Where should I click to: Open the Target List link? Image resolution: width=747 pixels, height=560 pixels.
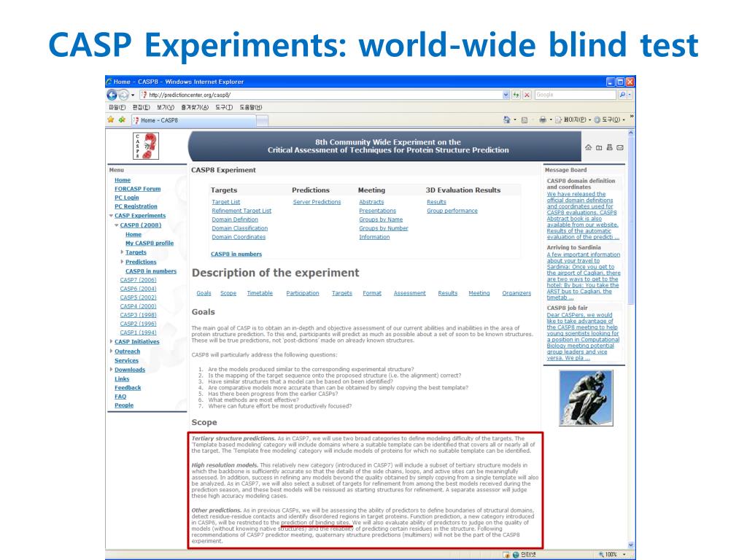pyautogui.click(x=226, y=202)
